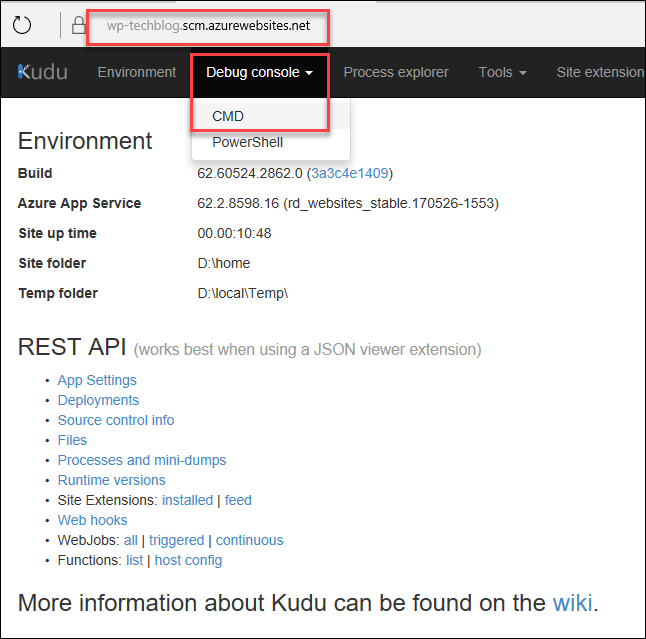The image size is (646, 639).
Task: Click the Build number 62.60524.2862.0
Action: (250, 173)
